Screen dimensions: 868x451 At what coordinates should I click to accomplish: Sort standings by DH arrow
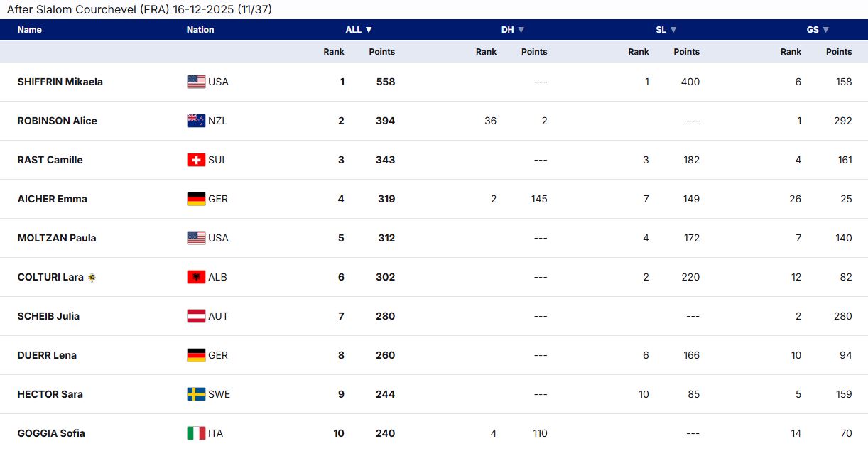point(521,30)
